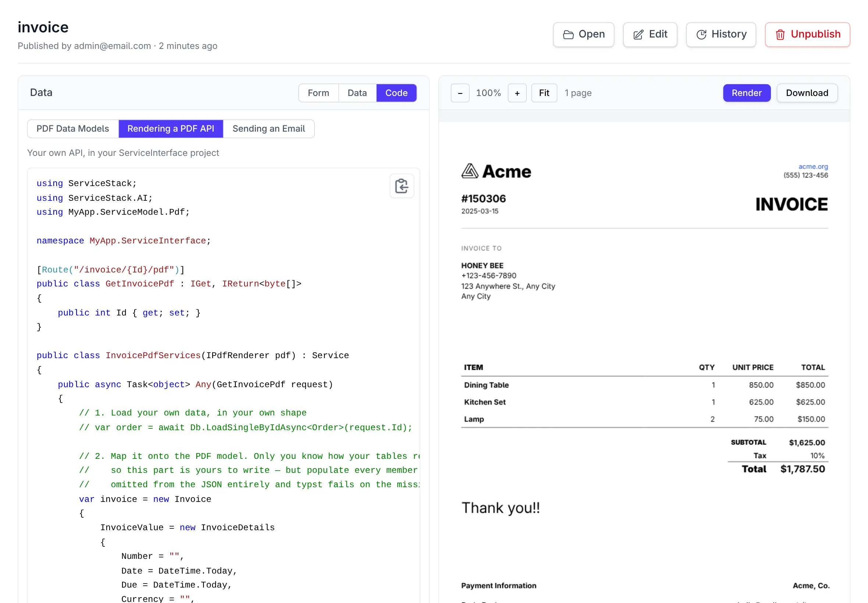Click the 'Data' panel heading
The width and height of the screenshot is (868, 603).
point(41,93)
